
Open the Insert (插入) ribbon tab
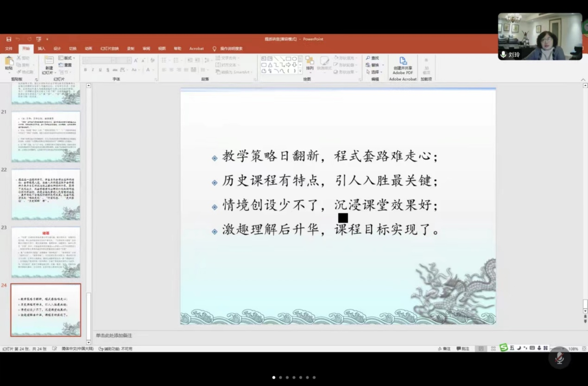click(x=41, y=49)
